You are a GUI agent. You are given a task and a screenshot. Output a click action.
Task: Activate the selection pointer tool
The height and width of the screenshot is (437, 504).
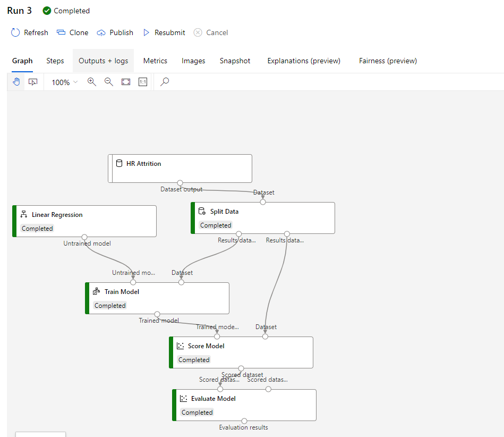[33, 82]
